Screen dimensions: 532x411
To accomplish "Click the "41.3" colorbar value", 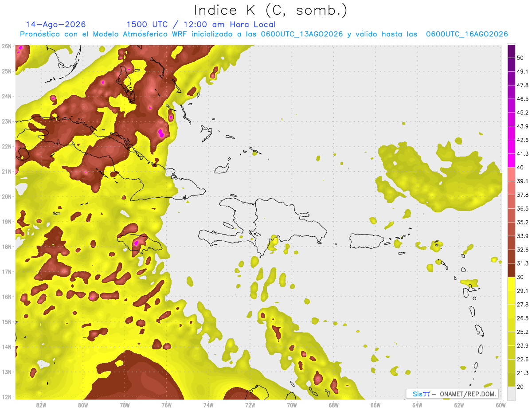I will pos(522,154).
